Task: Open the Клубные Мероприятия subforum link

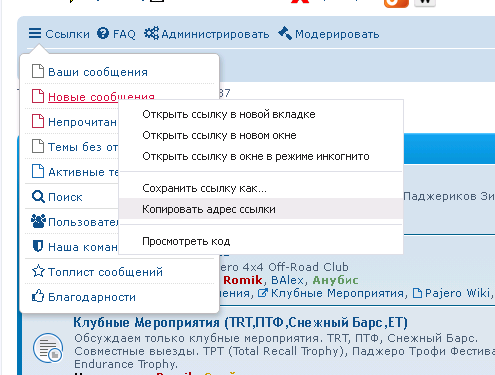Action: click(337, 293)
